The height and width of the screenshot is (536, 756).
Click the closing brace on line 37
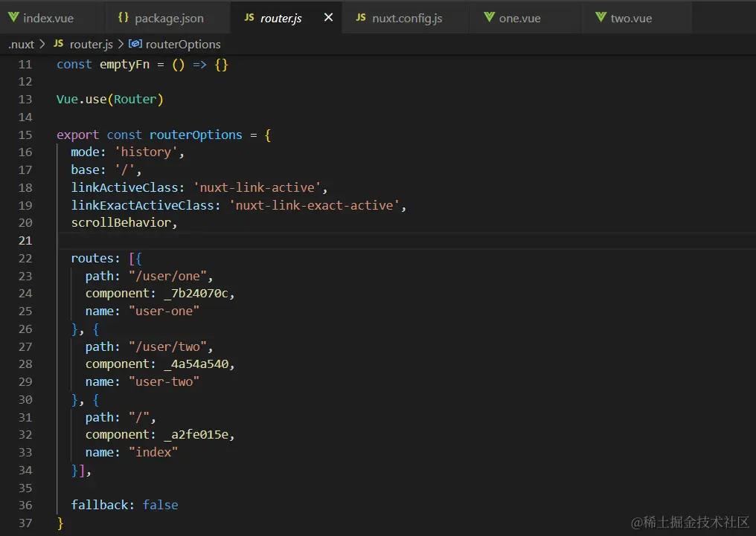[60, 523]
